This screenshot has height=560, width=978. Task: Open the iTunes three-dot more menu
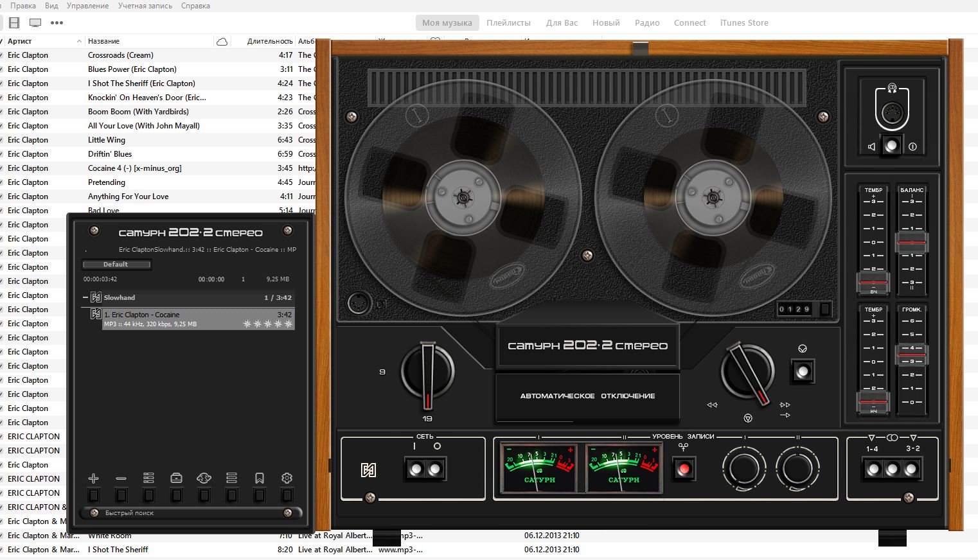(x=57, y=22)
